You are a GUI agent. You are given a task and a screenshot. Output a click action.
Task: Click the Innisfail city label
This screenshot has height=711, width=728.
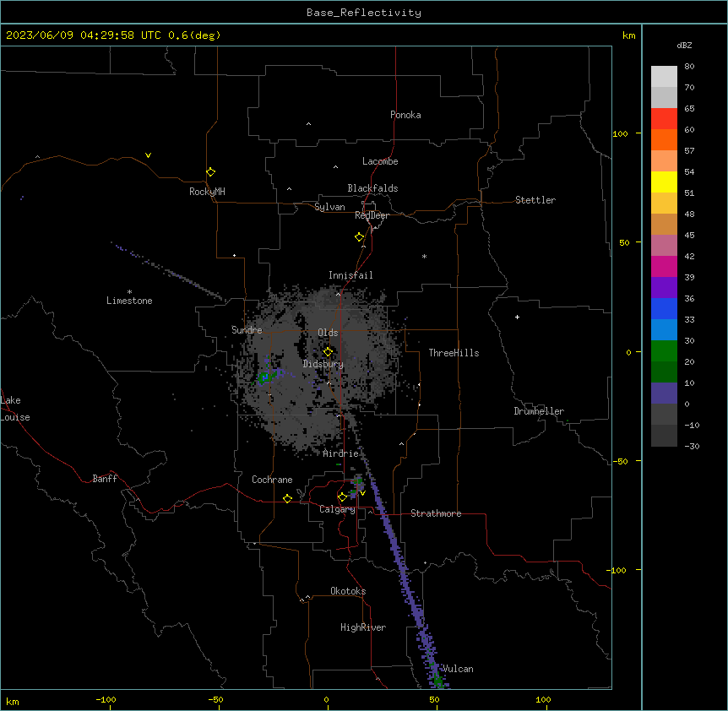click(x=350, y=275)
